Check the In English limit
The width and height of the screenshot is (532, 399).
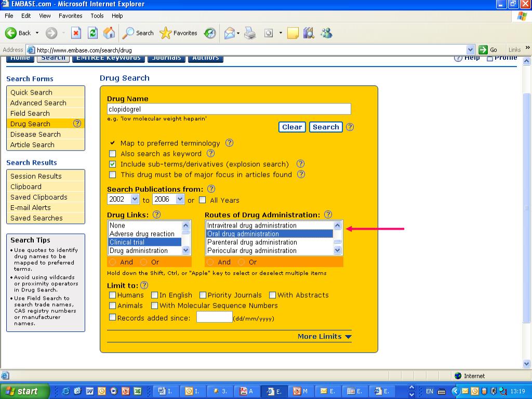click(x=154, y=295)
